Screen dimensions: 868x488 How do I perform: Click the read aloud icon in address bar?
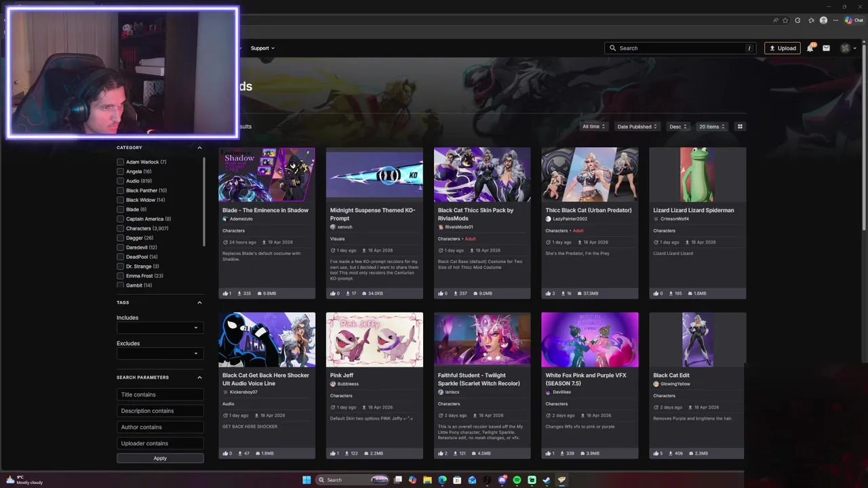(775, 20)
